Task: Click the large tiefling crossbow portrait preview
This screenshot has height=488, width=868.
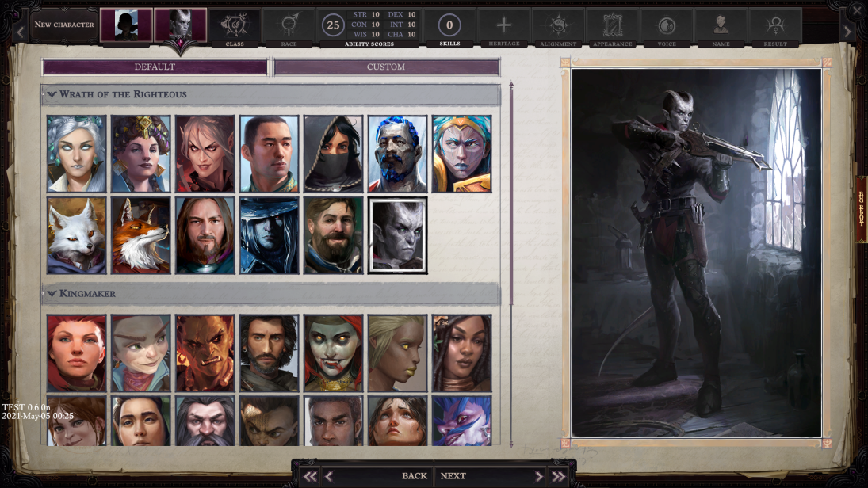Action: tap(697, 253)
